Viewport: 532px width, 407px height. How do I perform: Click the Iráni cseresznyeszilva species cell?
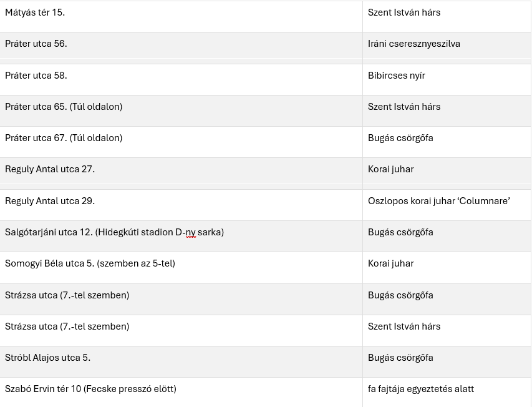(414, 44)
